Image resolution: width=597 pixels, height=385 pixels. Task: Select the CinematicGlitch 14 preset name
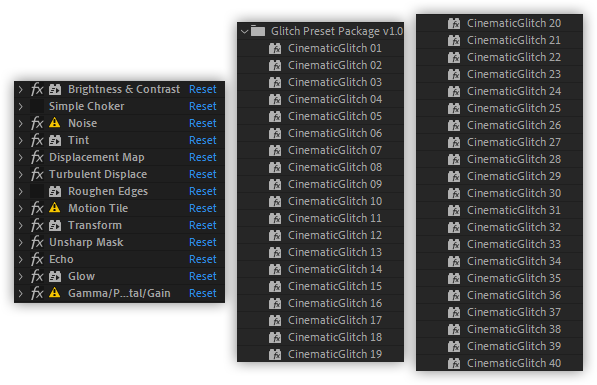click(335, 269)
